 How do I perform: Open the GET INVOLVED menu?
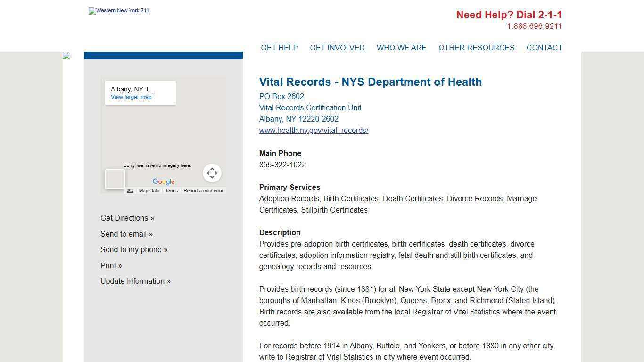[337, 48]
